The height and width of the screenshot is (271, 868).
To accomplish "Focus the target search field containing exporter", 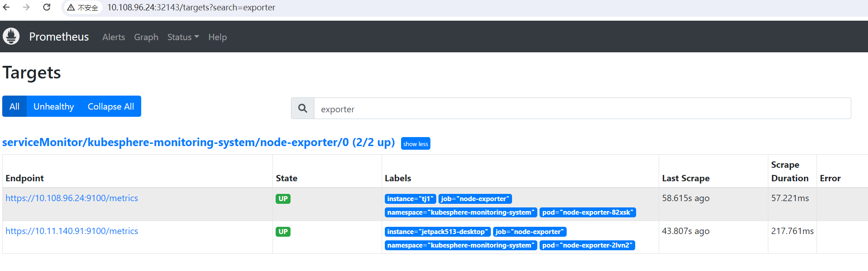I will tap(582, 109).
